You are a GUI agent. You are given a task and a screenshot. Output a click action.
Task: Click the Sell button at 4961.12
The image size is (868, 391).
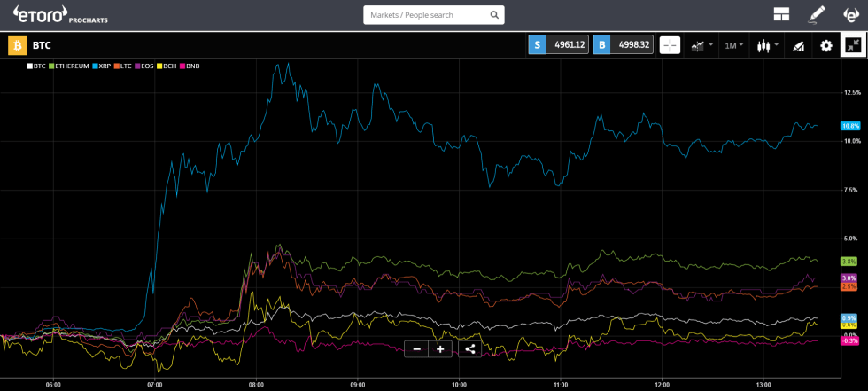pyautogui.click(x=558, y=45)
